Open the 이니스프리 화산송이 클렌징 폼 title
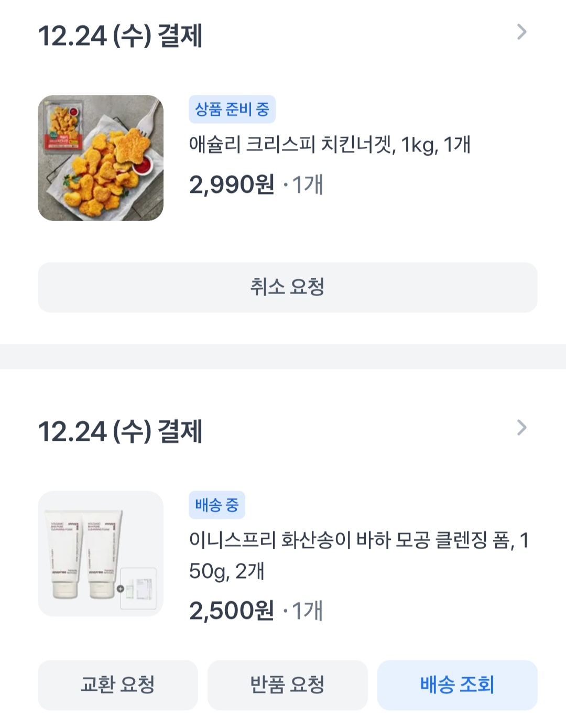Screen dimensions: 566x728 pyautogui.click(x=358, y=555)
